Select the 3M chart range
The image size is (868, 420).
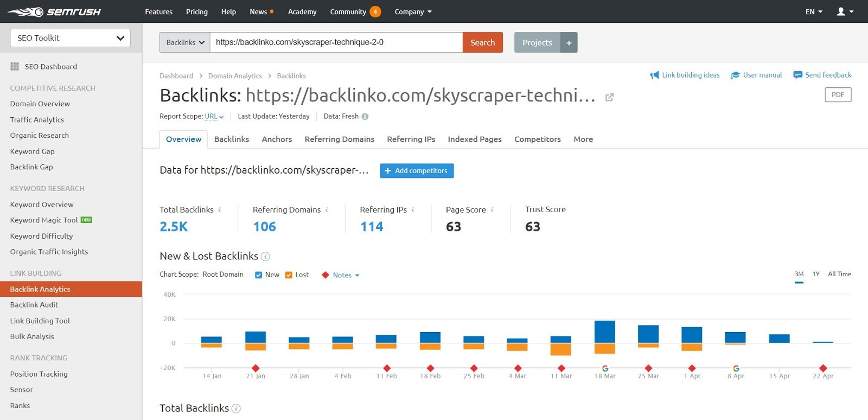[x=799, y=274]
